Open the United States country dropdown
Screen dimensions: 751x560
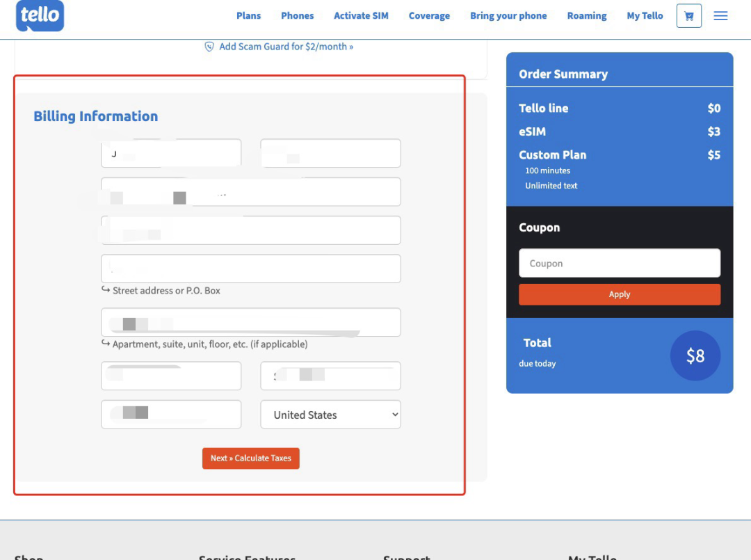click(x=330, y=415)
